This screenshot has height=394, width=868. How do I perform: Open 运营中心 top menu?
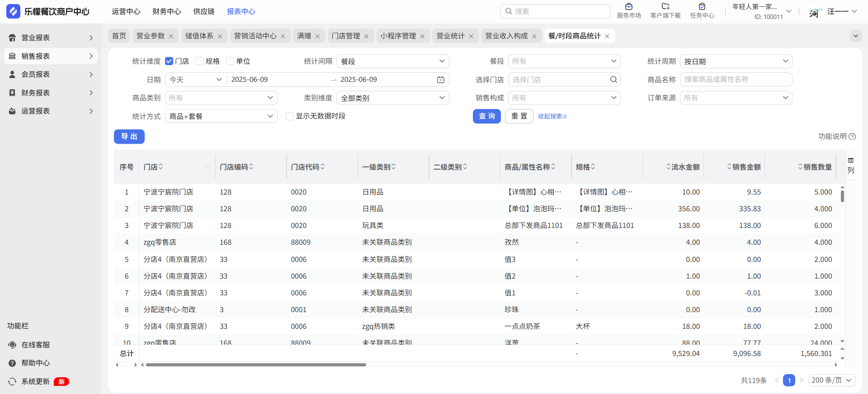[x=126, y=11]
